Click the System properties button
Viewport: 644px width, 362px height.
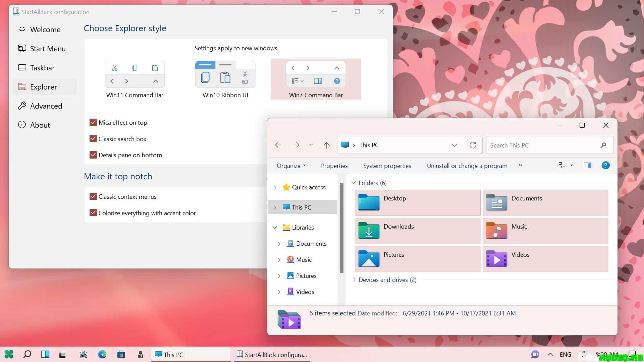387,166
